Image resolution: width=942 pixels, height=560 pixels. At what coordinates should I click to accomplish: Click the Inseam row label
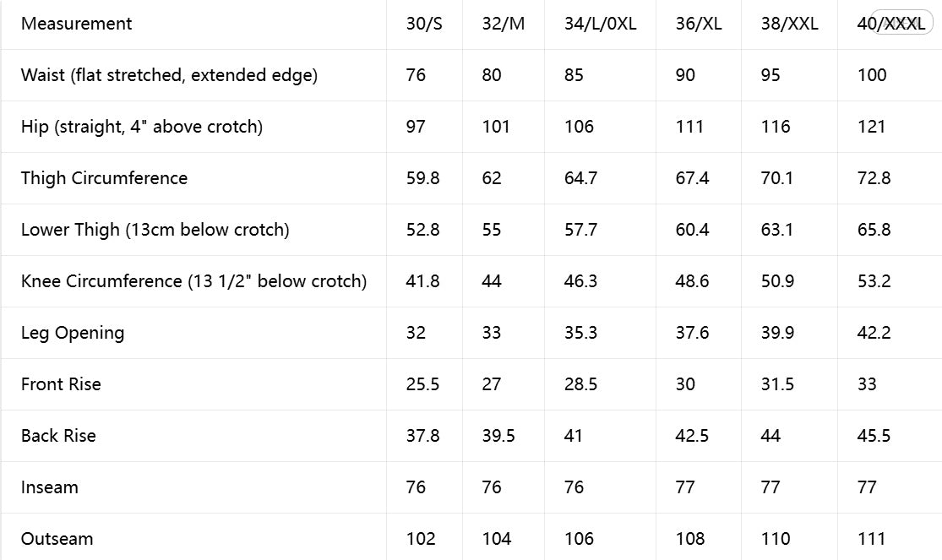coord(49,487)
